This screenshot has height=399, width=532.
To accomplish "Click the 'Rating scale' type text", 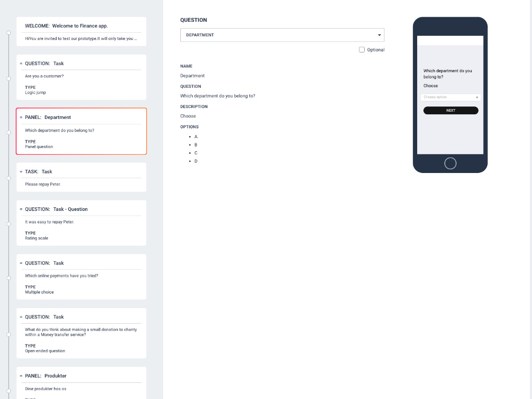I will point(37,238).
